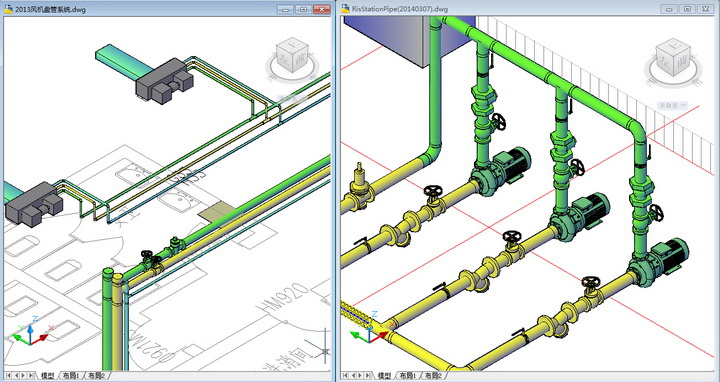The height and width of the screenshot is (382, 720).
Task: Click DWG file icon of RisStationPipe window
Action: pyautogui.click(x=345, y=9)
